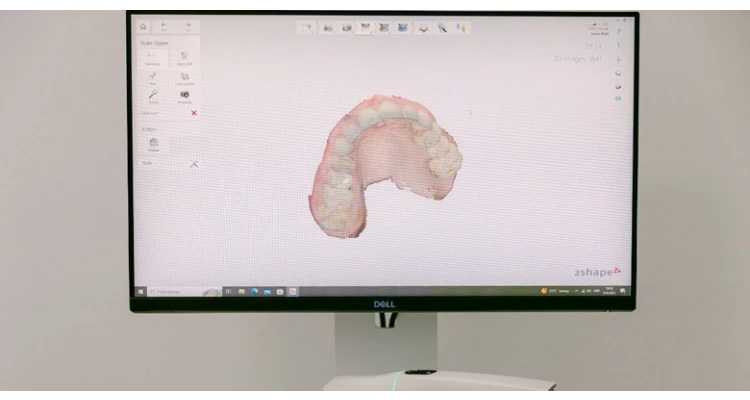750x400 pixels.
Task: Click the Home icon in top-left
Action: pyautogui.click(x=144, y=26)
